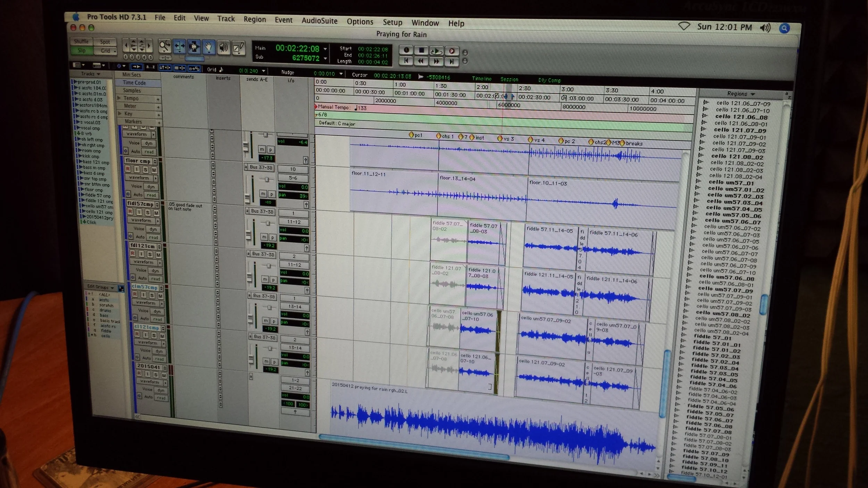Click fidl57cmp automation read button
Viewport: 868px width, 488px height.
[x=153, y=237]
